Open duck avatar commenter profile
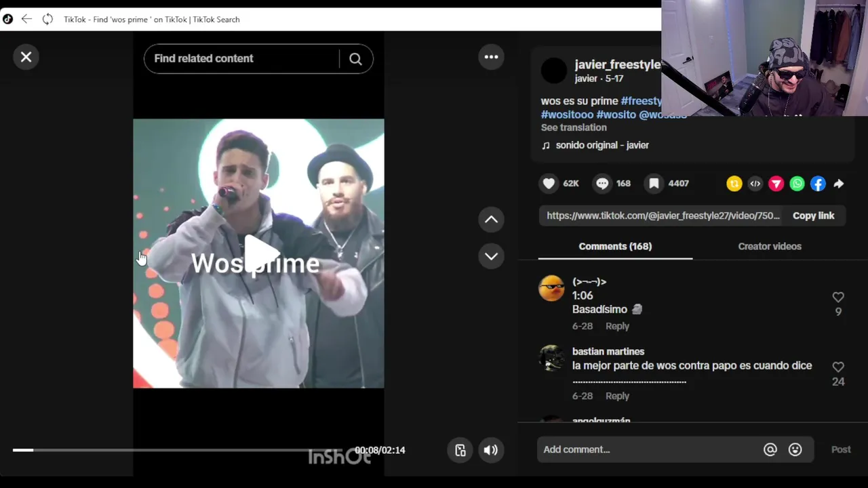Viewport: 868px width, 488px height. pyautogui.click(x=551, y=288)
